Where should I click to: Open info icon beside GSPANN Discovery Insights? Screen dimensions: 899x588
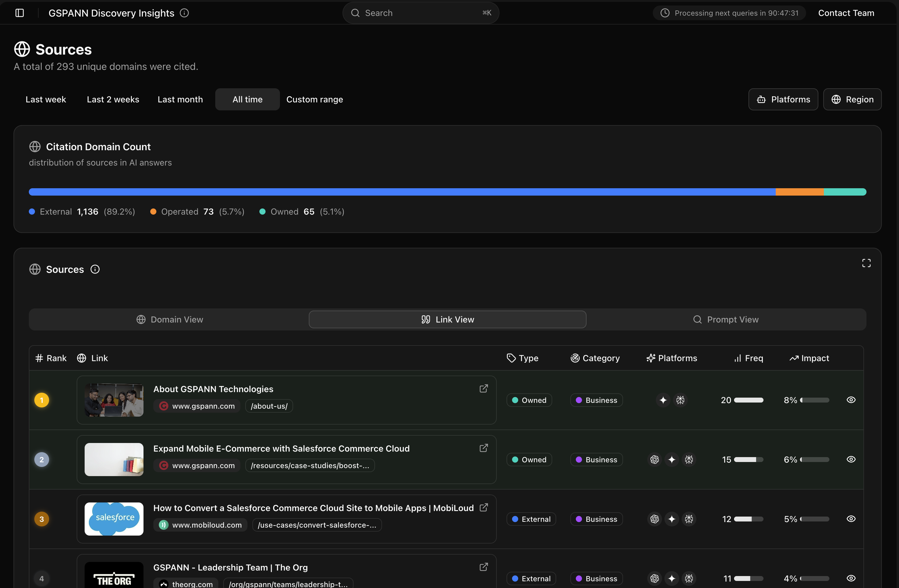[x=184, y=13]
